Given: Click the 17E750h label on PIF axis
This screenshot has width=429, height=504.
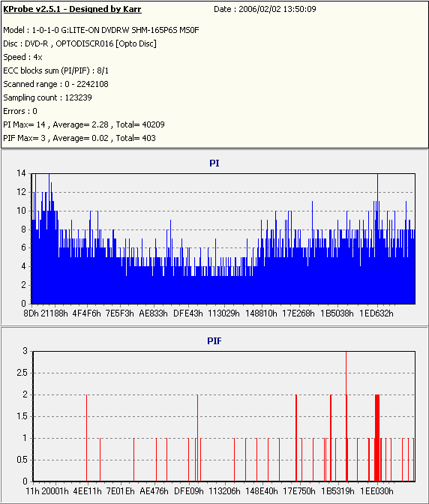Looking at the screenshot, I should point(298,491).
